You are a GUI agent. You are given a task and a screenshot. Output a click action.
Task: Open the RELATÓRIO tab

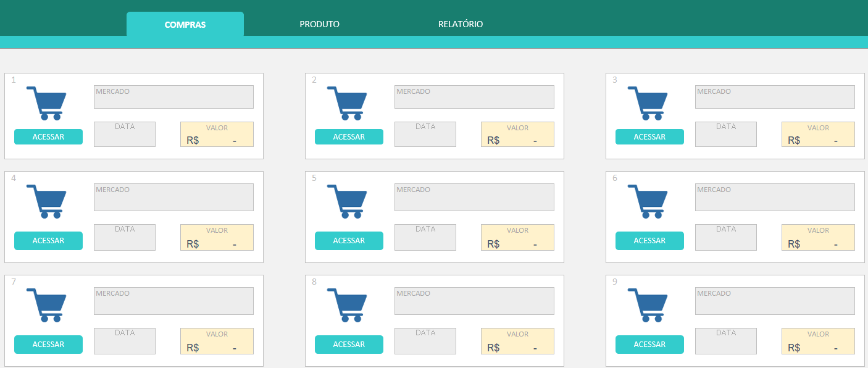pyautogui.click(x=461, y=24)
